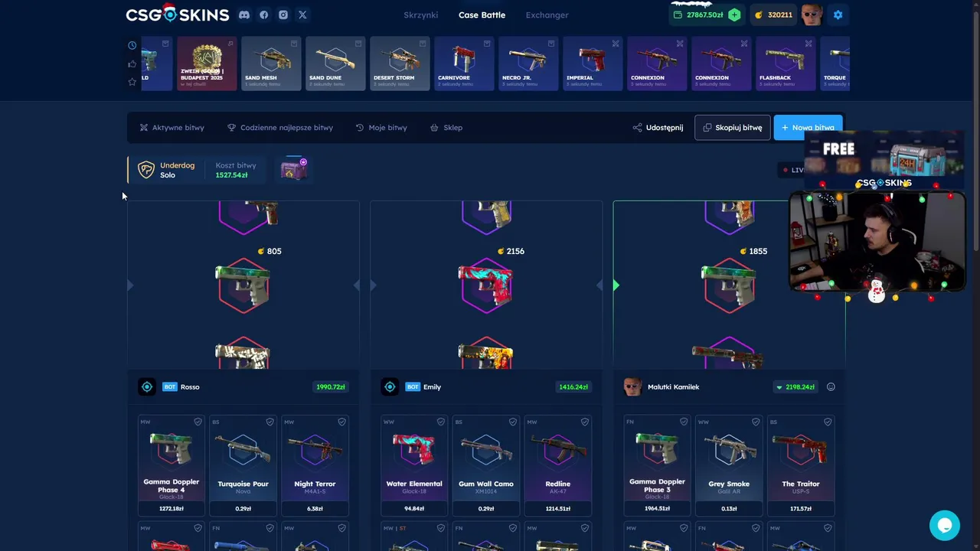
Task: Open the Sand Mesh live drop
Action: click(271, 64)
